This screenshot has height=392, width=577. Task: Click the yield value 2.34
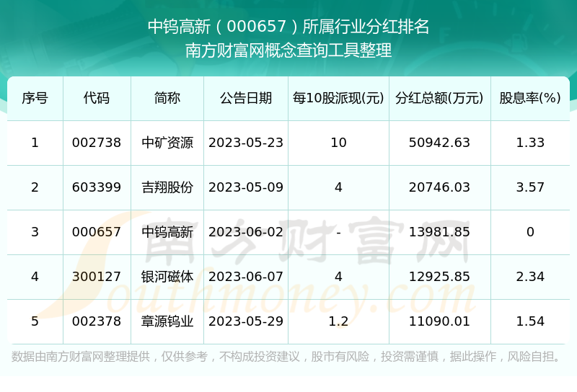530,277
